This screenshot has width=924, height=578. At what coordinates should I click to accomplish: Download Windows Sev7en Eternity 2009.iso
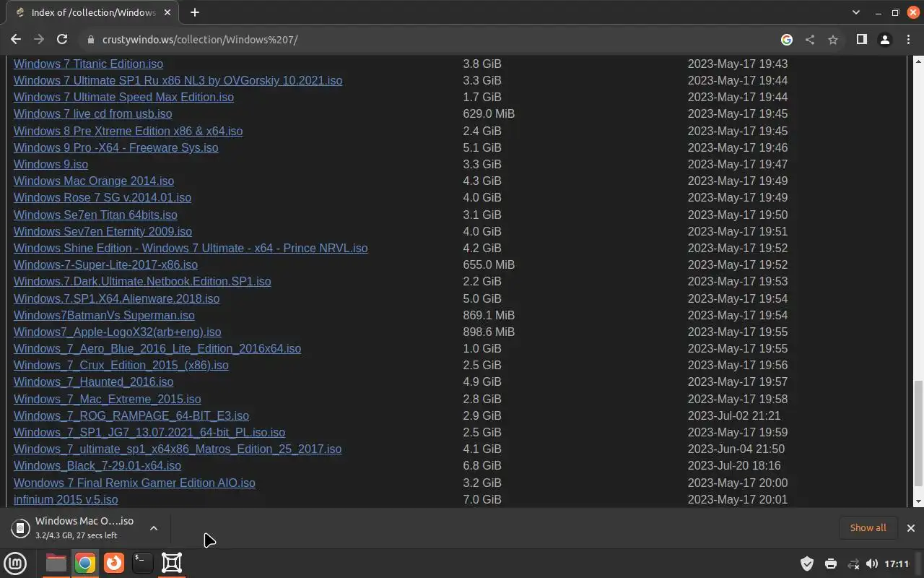(x=103, y=231)
